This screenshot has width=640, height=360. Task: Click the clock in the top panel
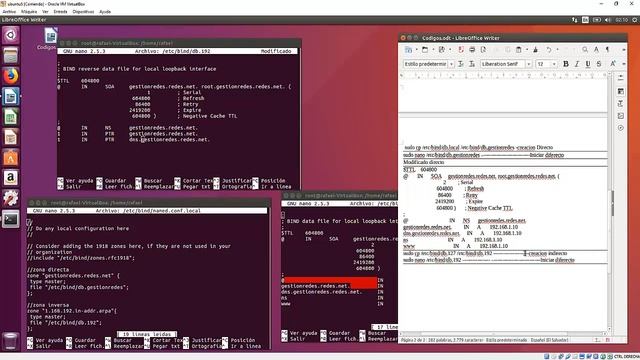point(622,20)
